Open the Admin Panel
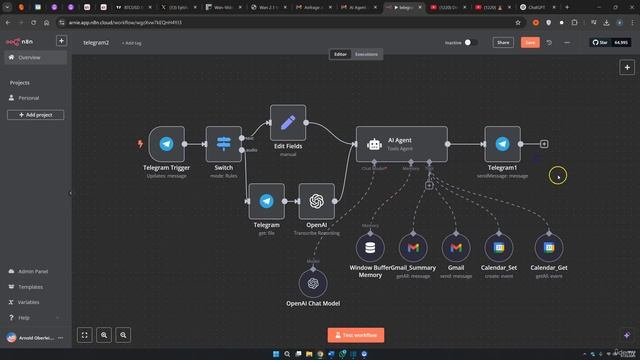 (35, 271)
